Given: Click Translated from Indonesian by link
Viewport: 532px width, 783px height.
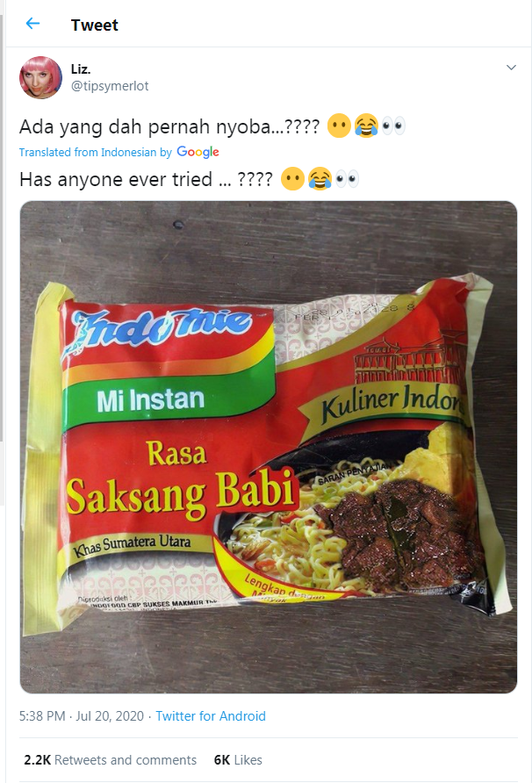Looking at the screenshot, I should [x=96, y=153].
